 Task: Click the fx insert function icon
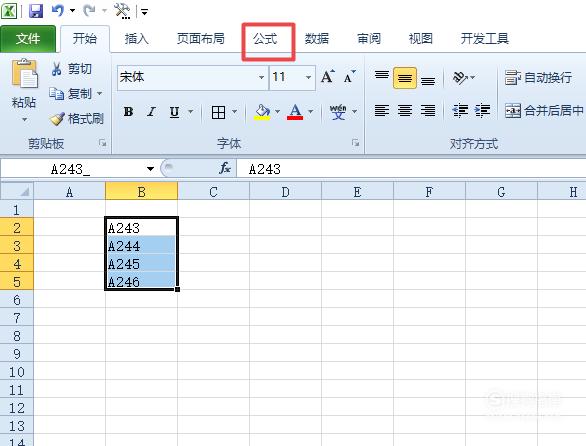click(x=225, y=169)
